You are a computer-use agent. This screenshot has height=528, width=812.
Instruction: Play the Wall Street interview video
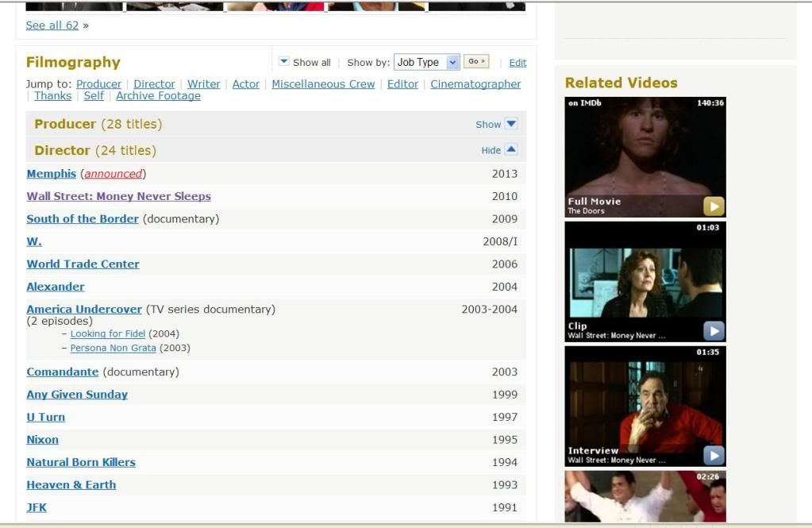coord(714,456)
